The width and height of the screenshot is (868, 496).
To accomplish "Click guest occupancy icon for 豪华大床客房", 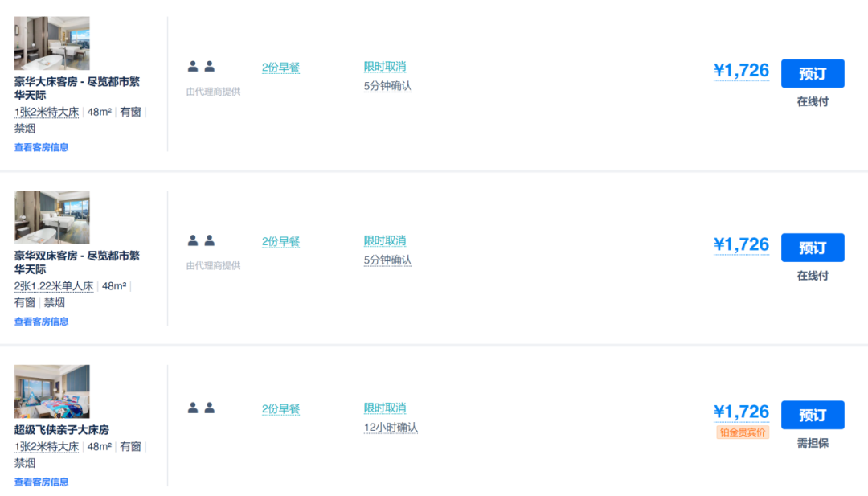I will [201, 67].
